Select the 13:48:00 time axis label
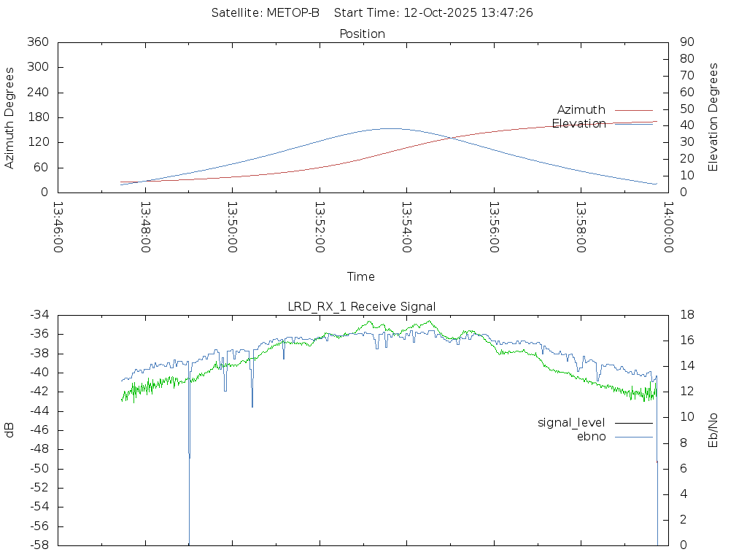This screenshot has width=747, height=560. tap(145, 227)
